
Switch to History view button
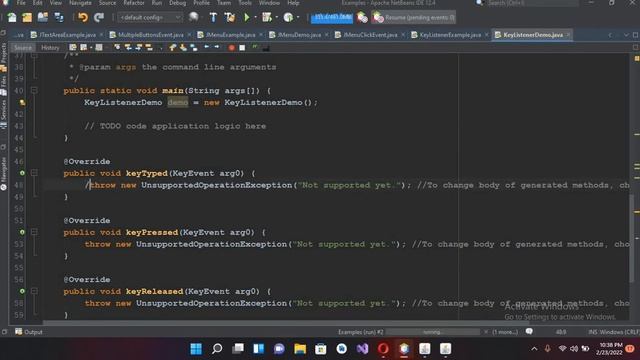click(x=50, y=48)
